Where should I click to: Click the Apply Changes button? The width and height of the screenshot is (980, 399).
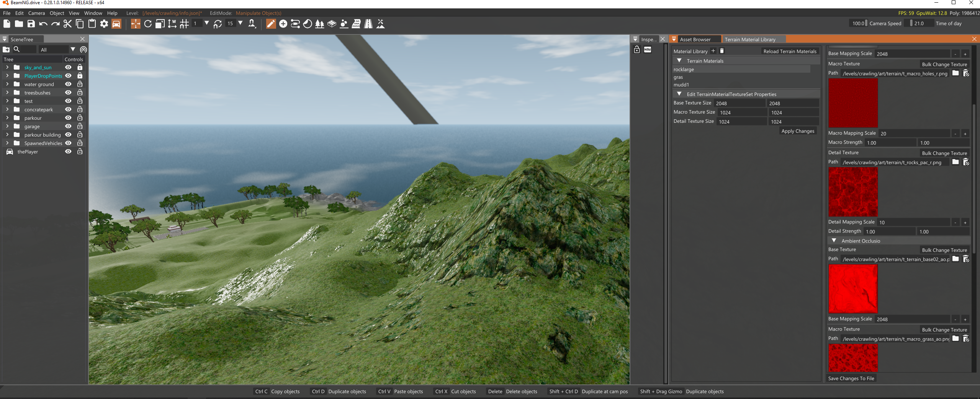click(798, 131)
